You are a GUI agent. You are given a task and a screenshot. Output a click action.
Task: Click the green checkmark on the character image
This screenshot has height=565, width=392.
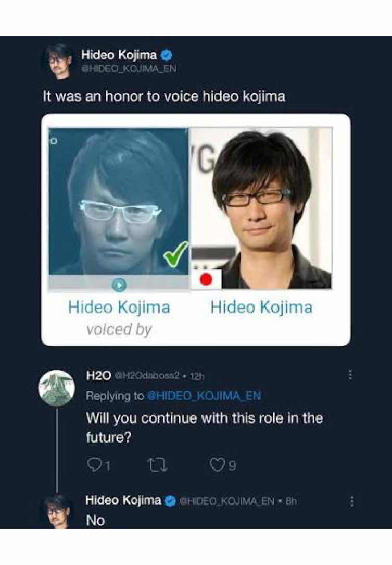(x=175, y=254)
